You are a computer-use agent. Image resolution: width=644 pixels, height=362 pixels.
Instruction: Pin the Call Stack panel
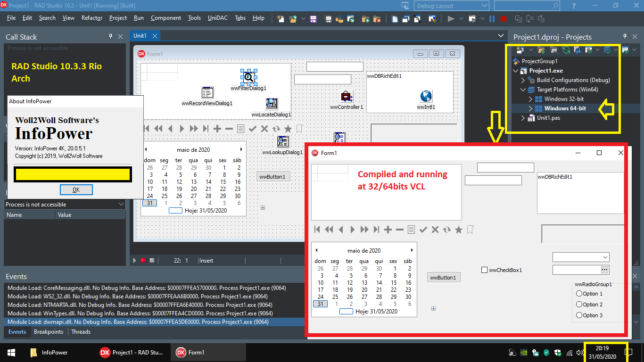(111, 36)
